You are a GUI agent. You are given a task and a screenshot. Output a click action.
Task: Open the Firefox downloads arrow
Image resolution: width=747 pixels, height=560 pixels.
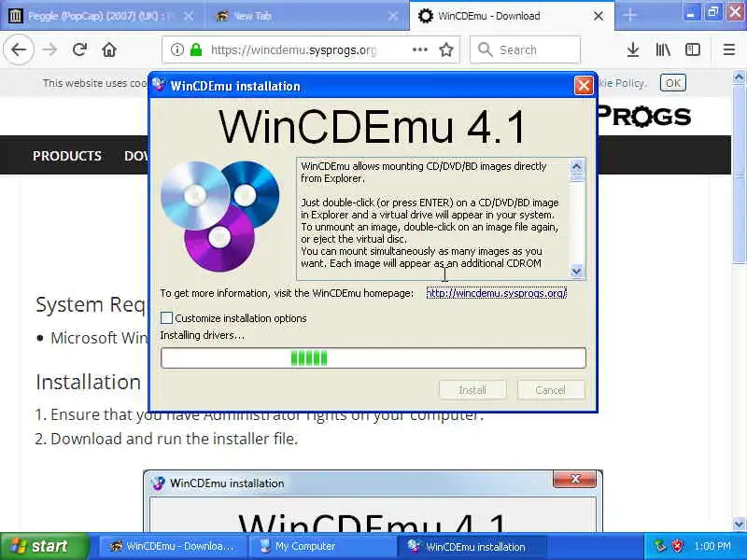click(633, 49)
